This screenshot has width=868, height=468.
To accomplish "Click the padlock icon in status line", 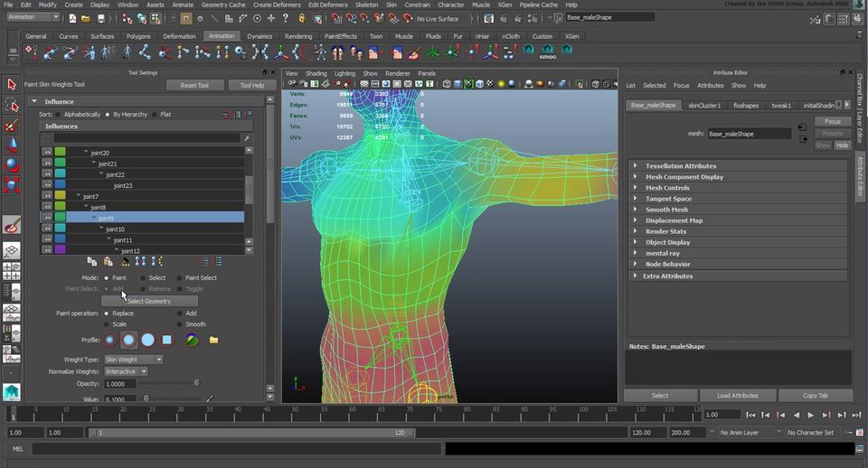I will point(302,18).
